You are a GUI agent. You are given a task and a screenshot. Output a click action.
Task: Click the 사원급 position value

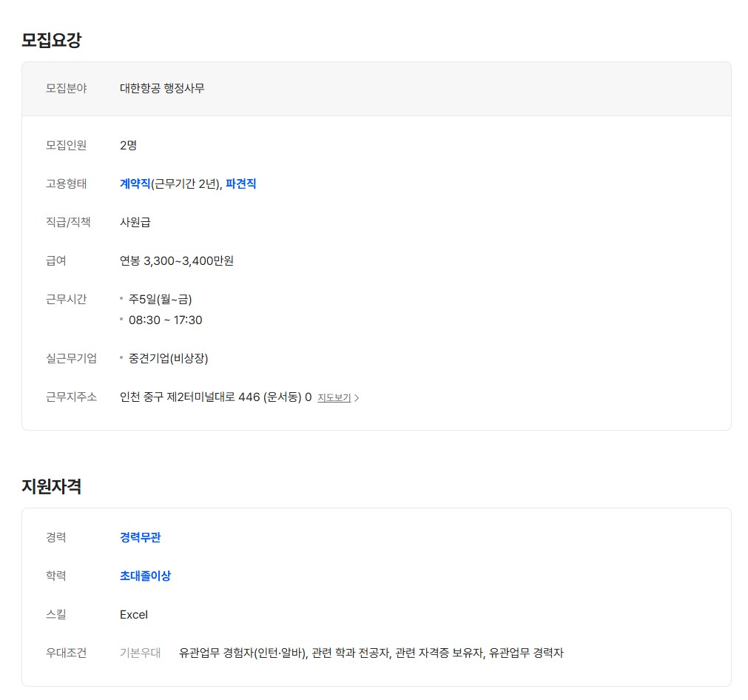pyautogui.click(x=135, y=223)
